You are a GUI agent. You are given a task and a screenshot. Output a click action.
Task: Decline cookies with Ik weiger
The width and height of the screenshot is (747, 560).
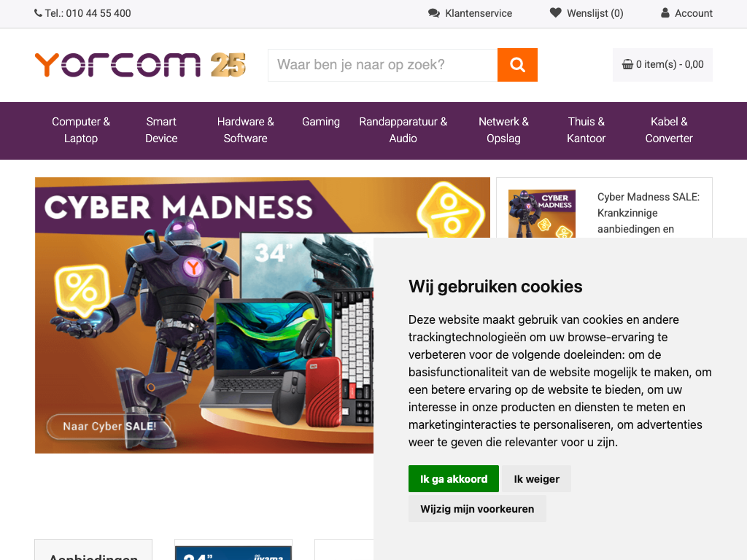pos(536,478)
